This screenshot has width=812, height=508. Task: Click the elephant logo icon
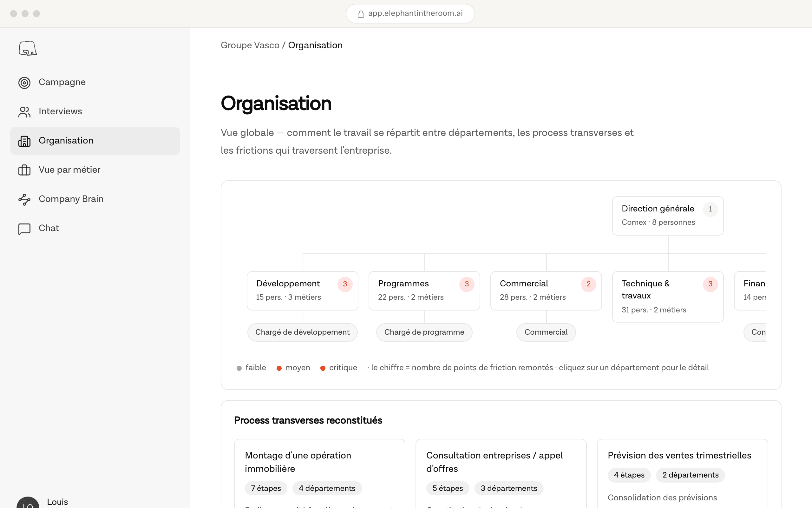tap(28, 48)
